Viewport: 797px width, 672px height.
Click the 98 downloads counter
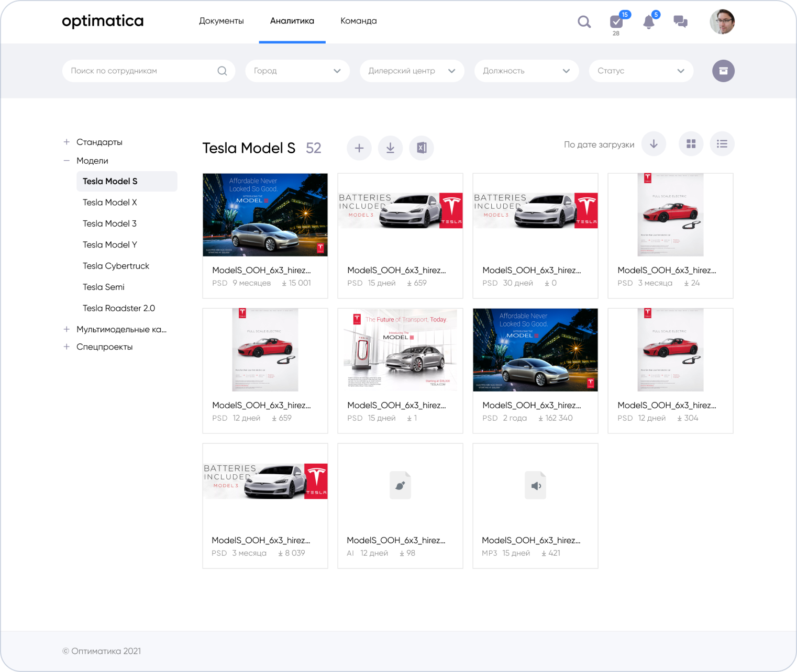click(407, 553)
